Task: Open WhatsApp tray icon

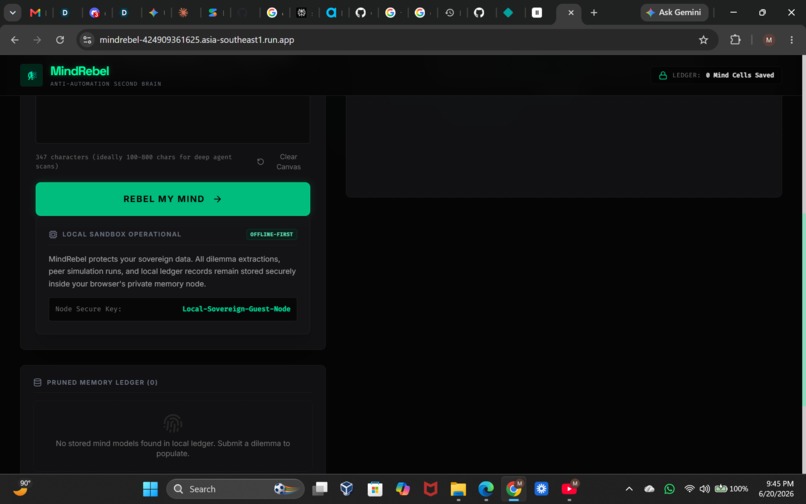Action: 669,489
